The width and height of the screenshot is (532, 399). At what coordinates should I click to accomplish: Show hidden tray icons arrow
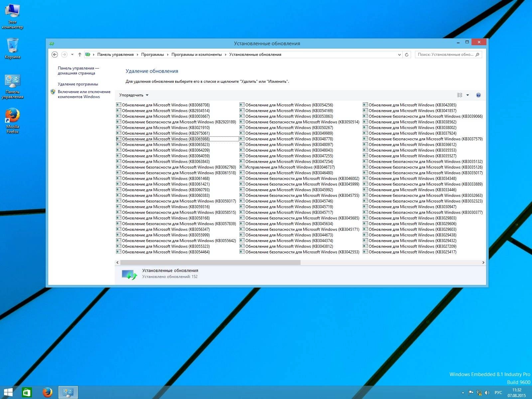point(463,393)
